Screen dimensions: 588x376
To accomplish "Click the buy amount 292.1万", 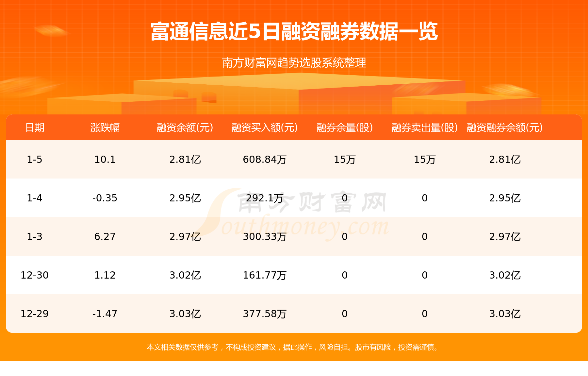I will click(x=265, y=198).
